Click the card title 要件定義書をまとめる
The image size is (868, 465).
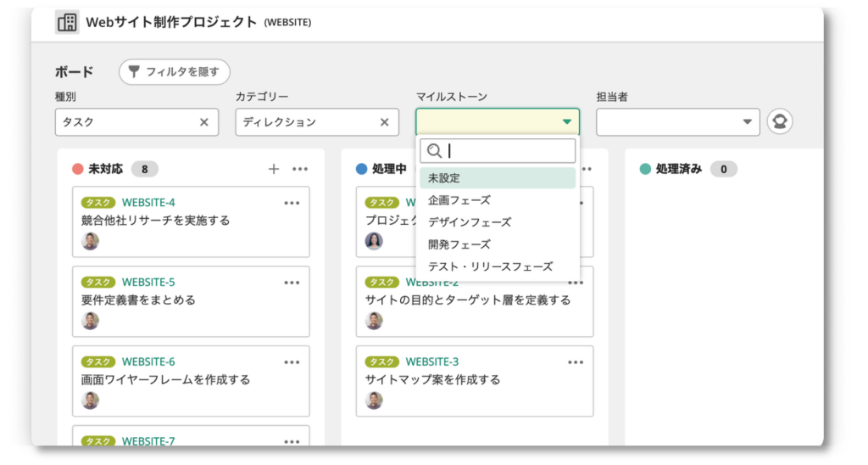pos(138,300)
